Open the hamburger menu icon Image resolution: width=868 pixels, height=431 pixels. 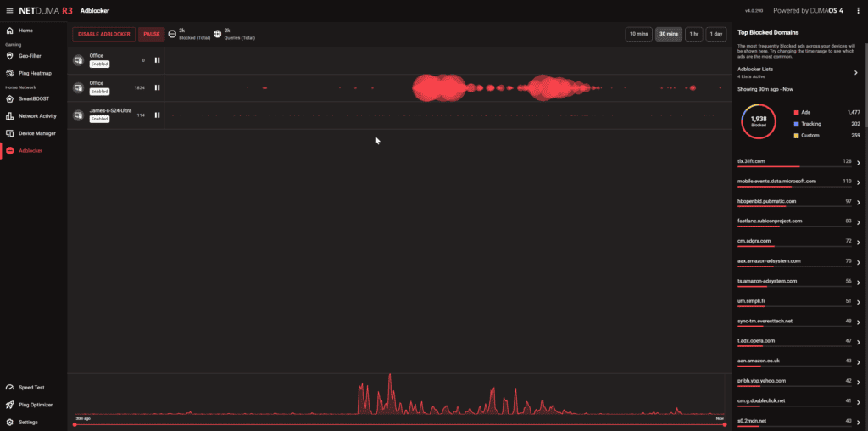9,10
